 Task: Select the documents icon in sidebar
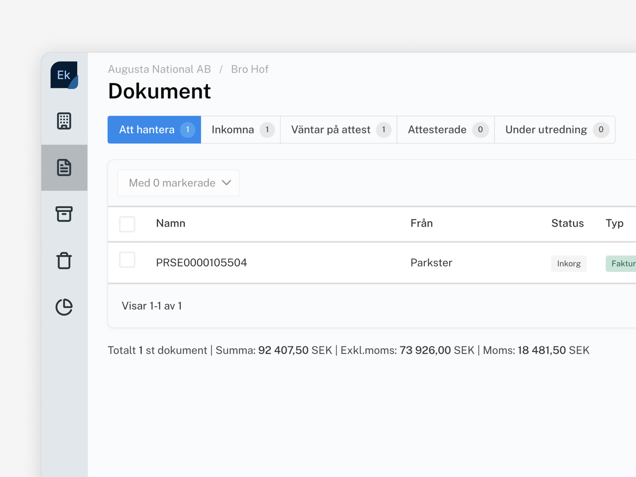[64, 168]
